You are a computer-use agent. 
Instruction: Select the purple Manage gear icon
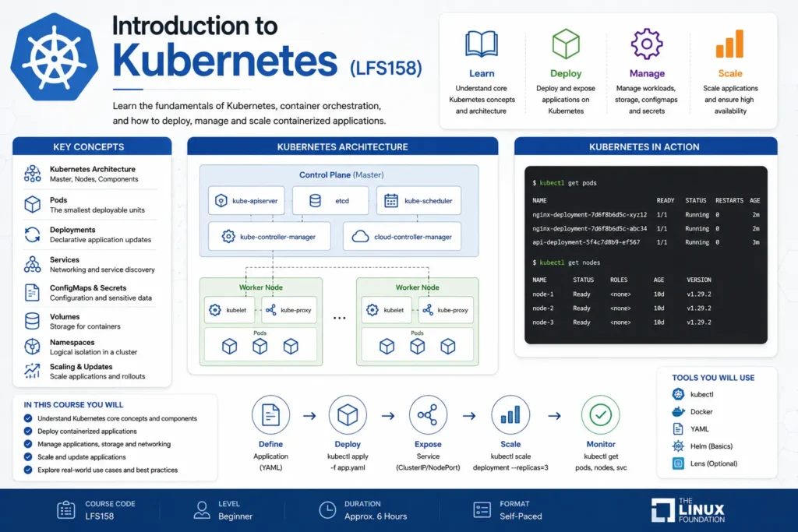pos(646,44)
